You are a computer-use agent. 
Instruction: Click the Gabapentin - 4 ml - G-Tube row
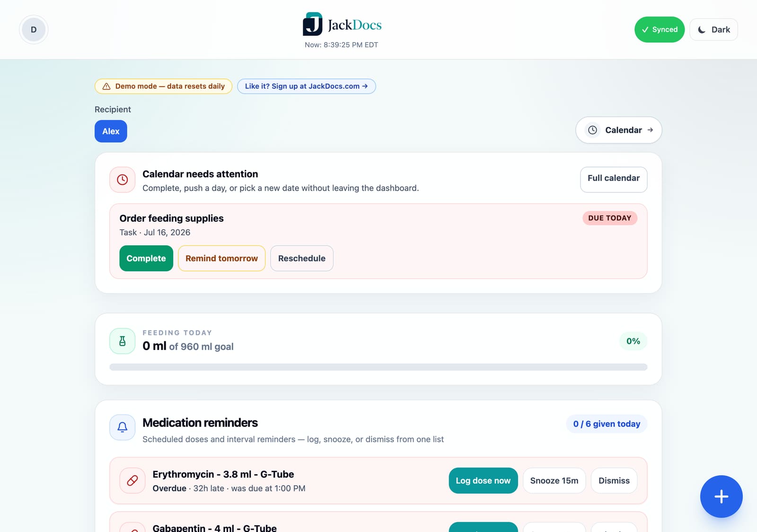tap(378, 522)
